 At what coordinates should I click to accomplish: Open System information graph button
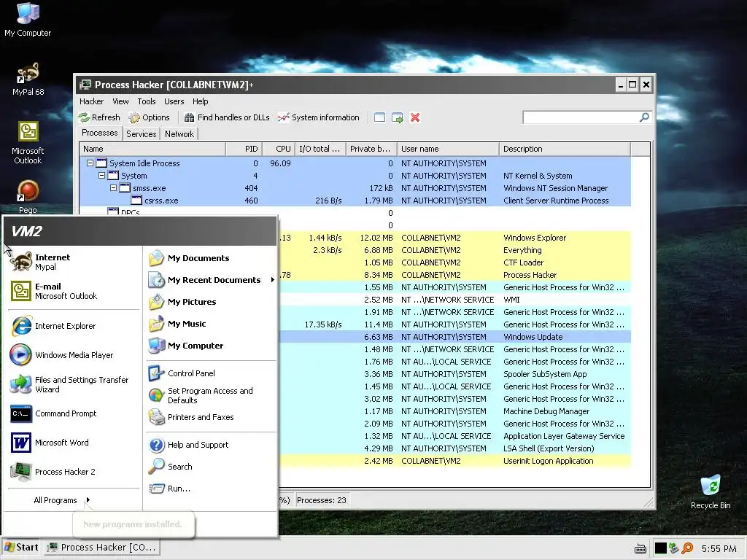click(319, 117)
